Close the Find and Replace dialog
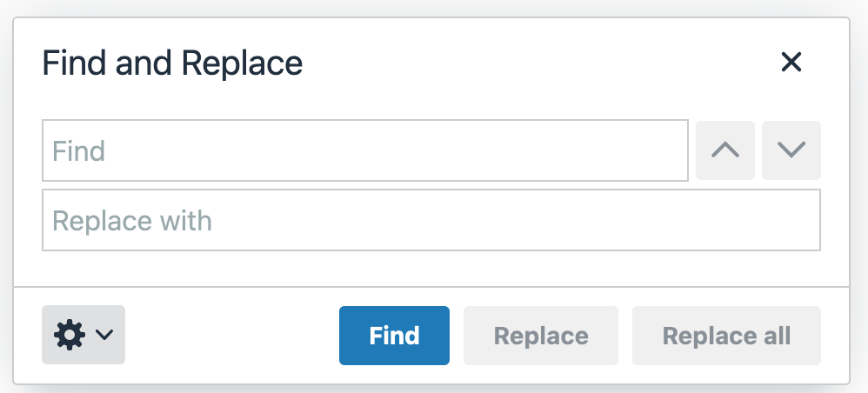868x393 pixels. [791, 63]
